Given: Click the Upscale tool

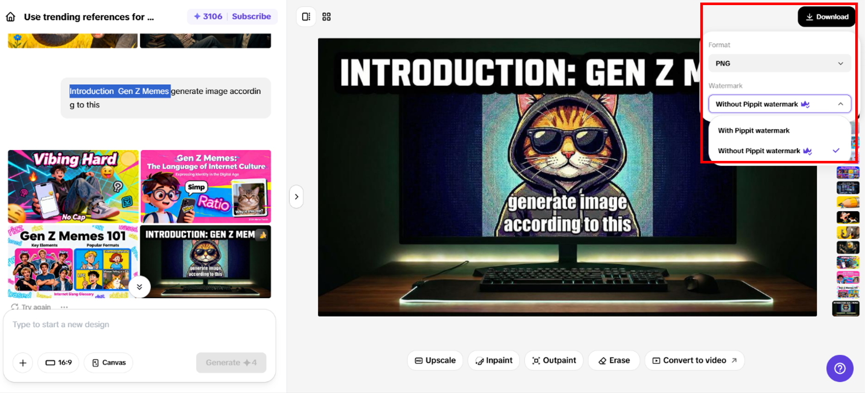Looking at the screenshot, I should (x=435, y=360).
